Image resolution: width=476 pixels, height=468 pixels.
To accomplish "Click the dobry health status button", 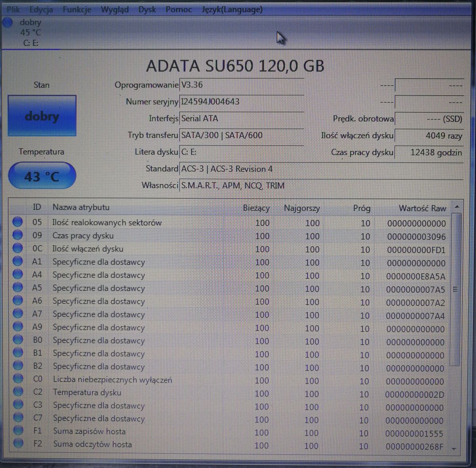I will pos(42,116).
